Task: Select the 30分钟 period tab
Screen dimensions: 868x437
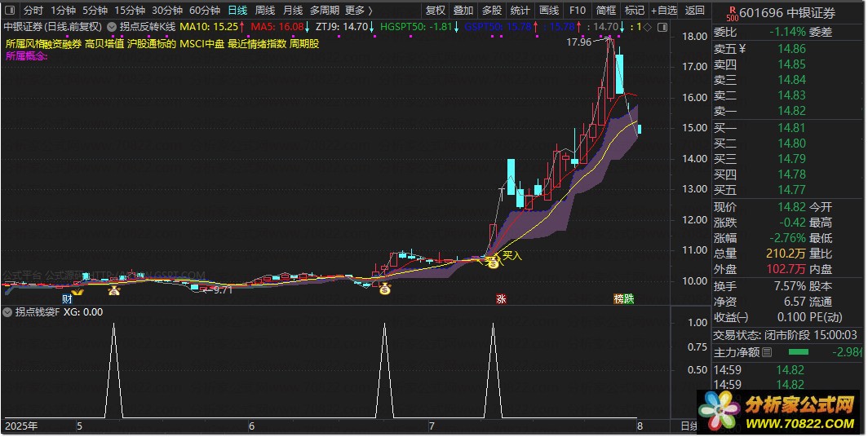Action: click(167, 11)
